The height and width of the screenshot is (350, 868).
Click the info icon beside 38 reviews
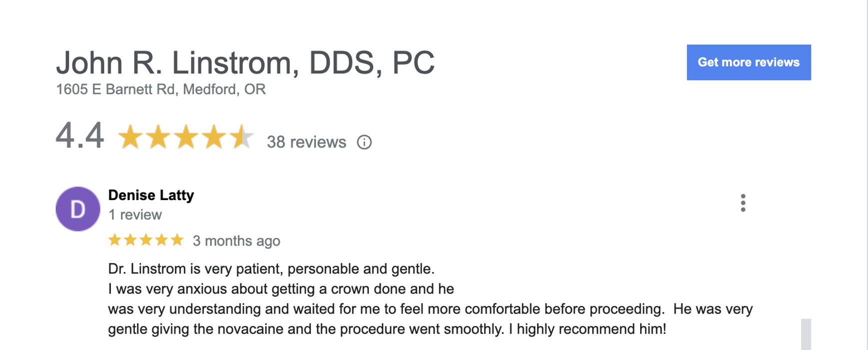pos(364,142)
